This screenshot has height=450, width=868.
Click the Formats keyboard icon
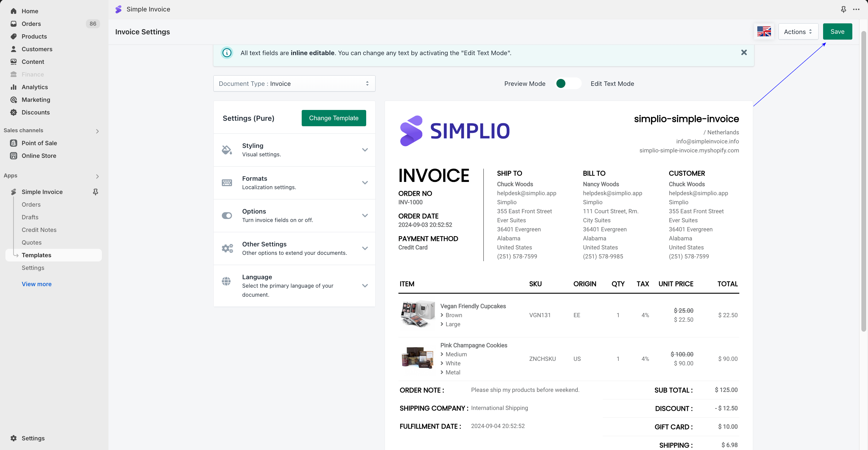(227, 183)
